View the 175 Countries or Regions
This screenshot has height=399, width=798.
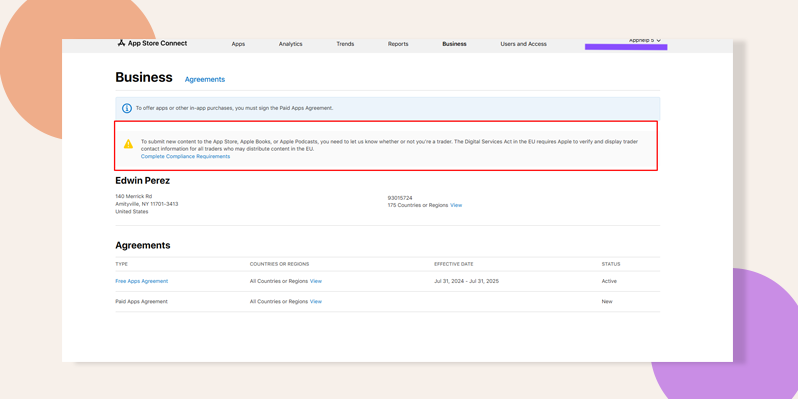(456, 205)
